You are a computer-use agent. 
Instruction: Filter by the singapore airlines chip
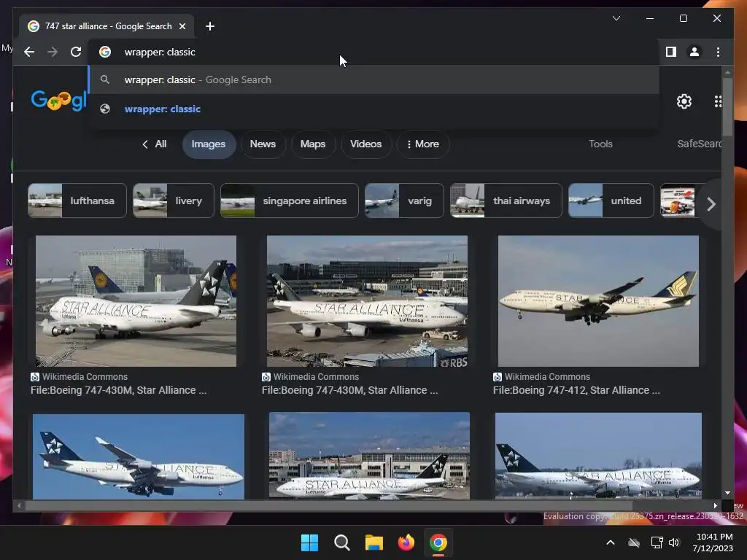point(289,201)
